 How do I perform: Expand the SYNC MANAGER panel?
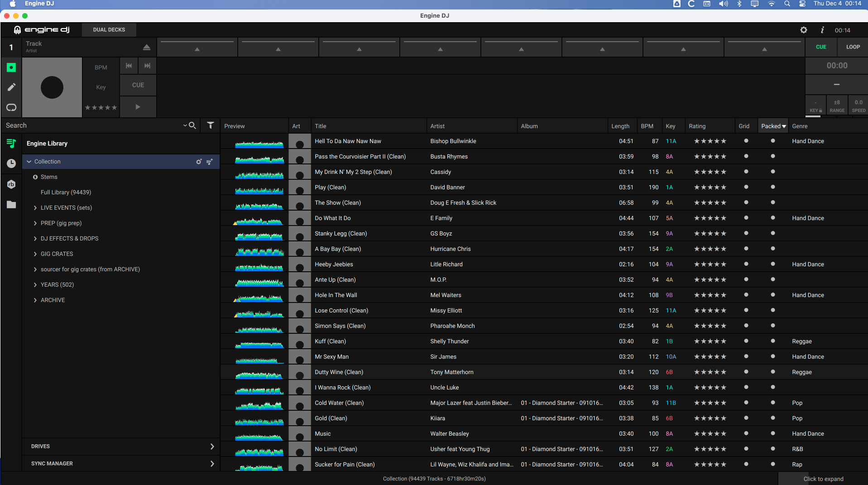(x=212, y=463)
